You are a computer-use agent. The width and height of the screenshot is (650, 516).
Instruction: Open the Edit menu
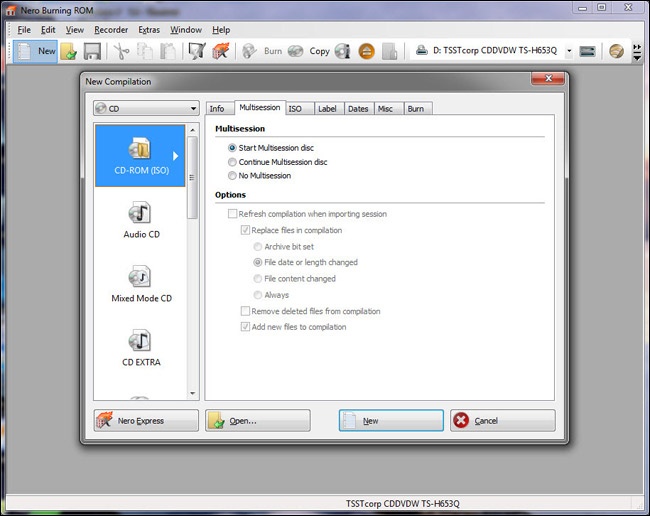(48, 30)
